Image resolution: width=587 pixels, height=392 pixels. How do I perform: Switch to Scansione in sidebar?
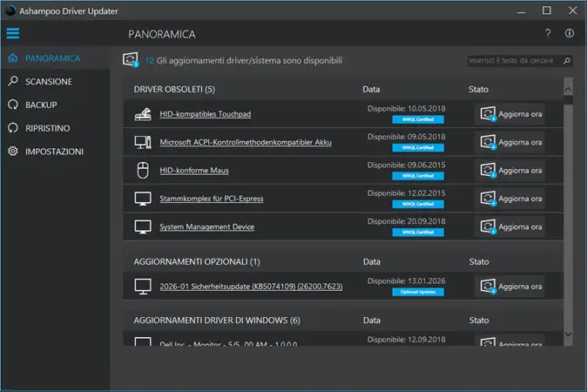coord(49,81)
